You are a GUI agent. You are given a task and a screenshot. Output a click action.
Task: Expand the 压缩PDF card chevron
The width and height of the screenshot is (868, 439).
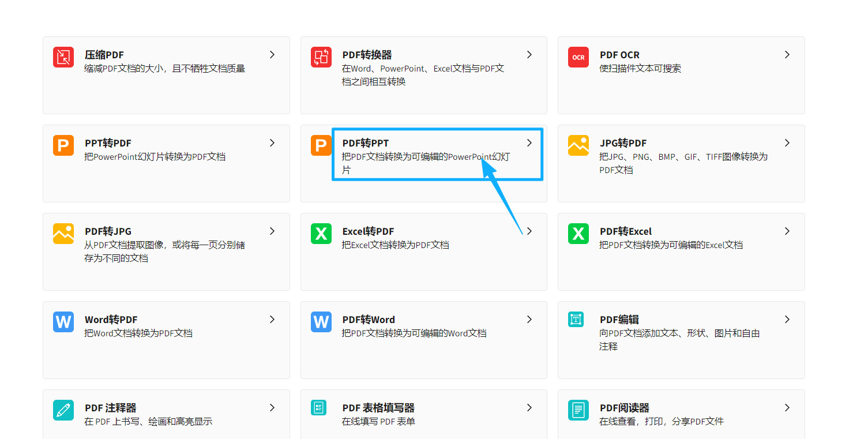[272, 54]
